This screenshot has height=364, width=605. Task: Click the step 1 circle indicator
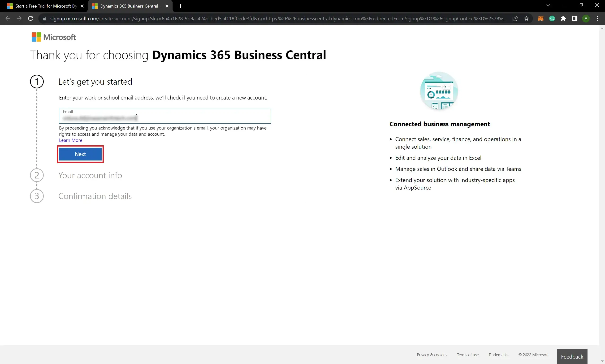(x=37, y=82)
